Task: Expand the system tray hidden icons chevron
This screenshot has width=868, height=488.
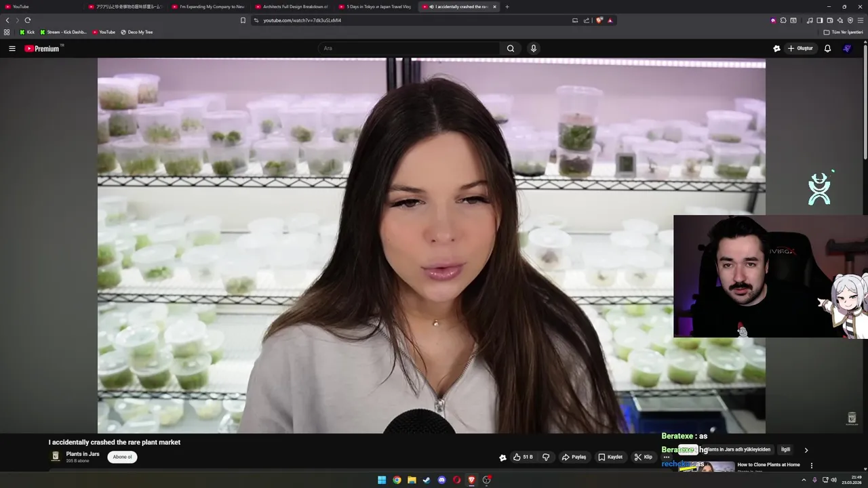Action: tap(805, 480)
